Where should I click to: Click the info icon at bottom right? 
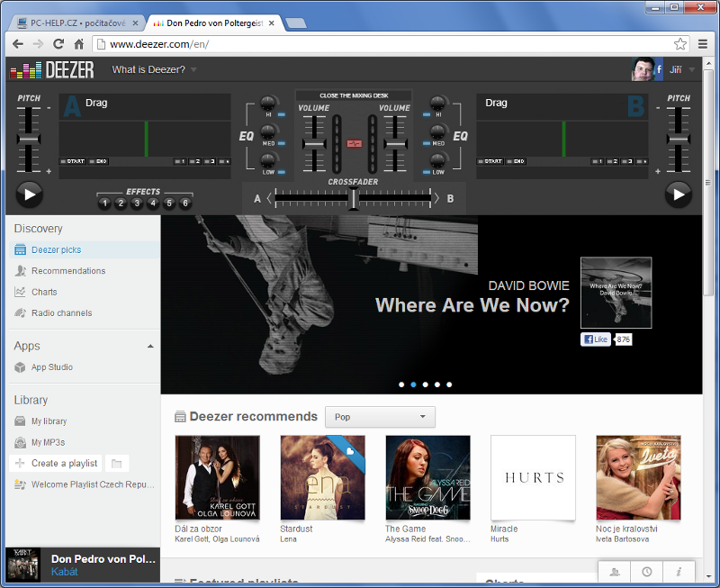pos(679,572)
